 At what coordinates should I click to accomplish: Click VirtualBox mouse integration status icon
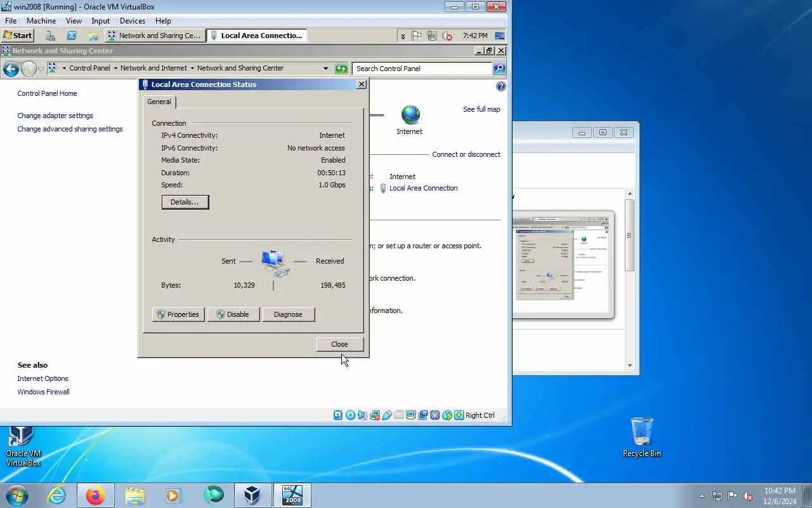click(447, 415)
